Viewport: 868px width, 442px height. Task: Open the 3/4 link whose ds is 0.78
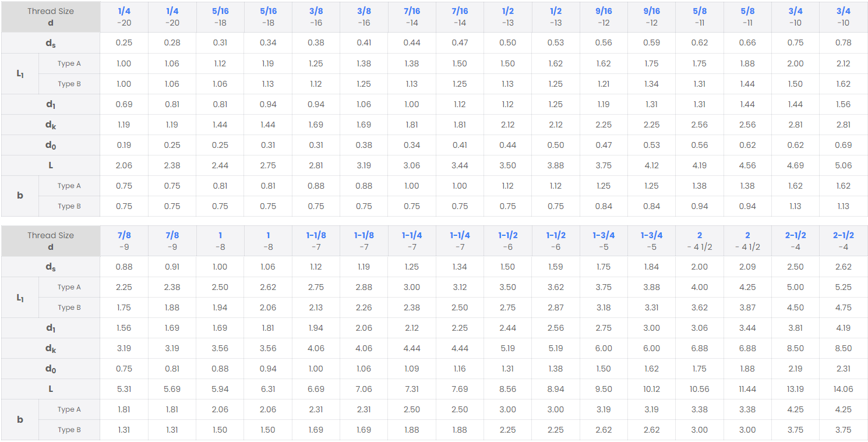pyautogui.click(x=843, y=11)
